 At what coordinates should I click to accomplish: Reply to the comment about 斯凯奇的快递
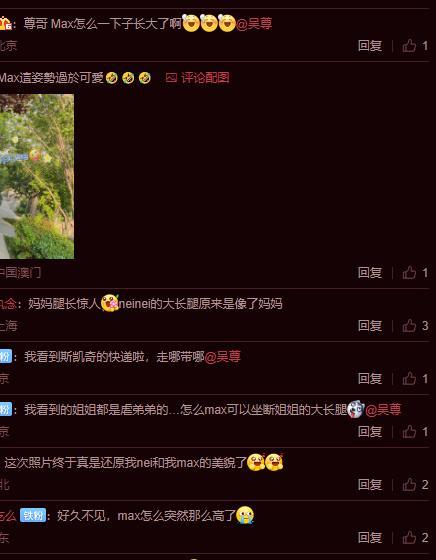(370, 379)
